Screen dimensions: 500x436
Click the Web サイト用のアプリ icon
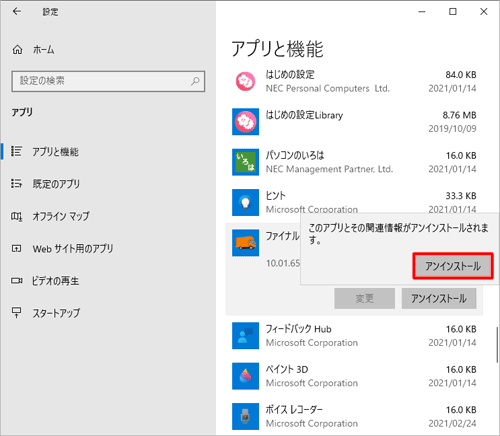click(16, 249)
